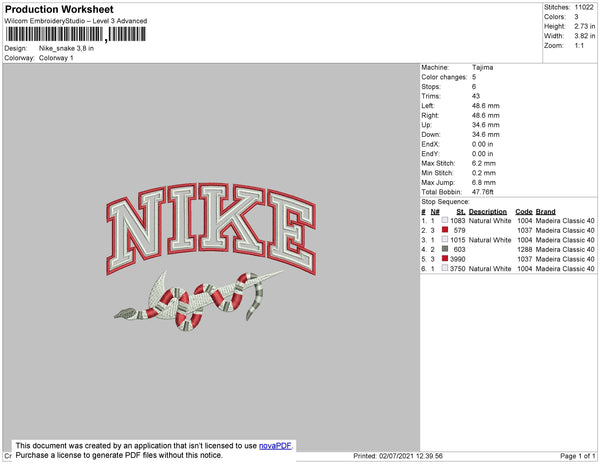Select code 1288 in the stop sequence
The height and width of the screenshot is (464, 600).
click(525, 249)
